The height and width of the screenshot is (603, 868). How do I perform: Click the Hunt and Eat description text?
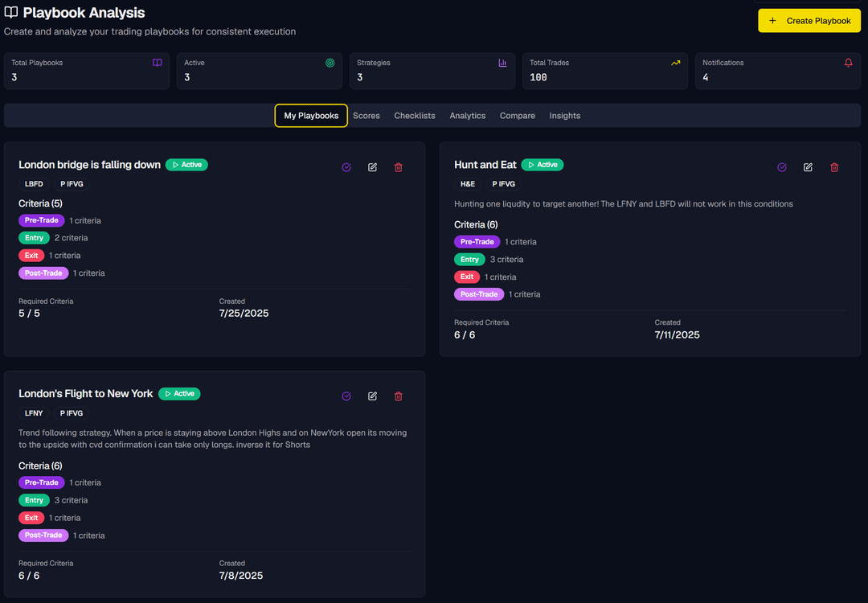coord(624,203)
